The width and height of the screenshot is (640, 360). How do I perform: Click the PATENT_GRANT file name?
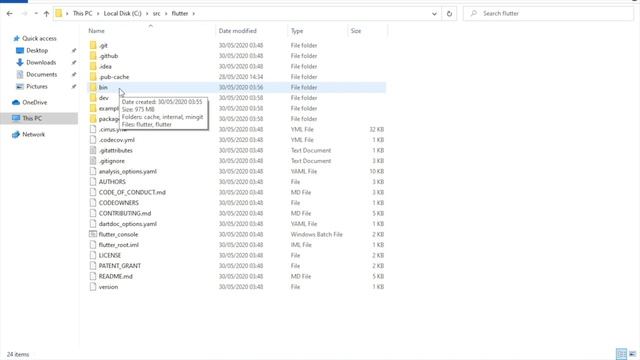tap(120, 266)
